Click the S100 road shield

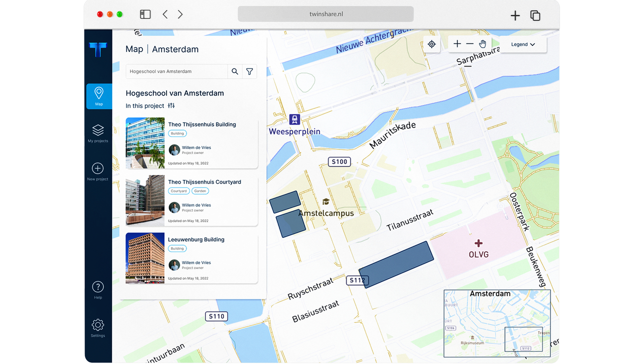339,161
